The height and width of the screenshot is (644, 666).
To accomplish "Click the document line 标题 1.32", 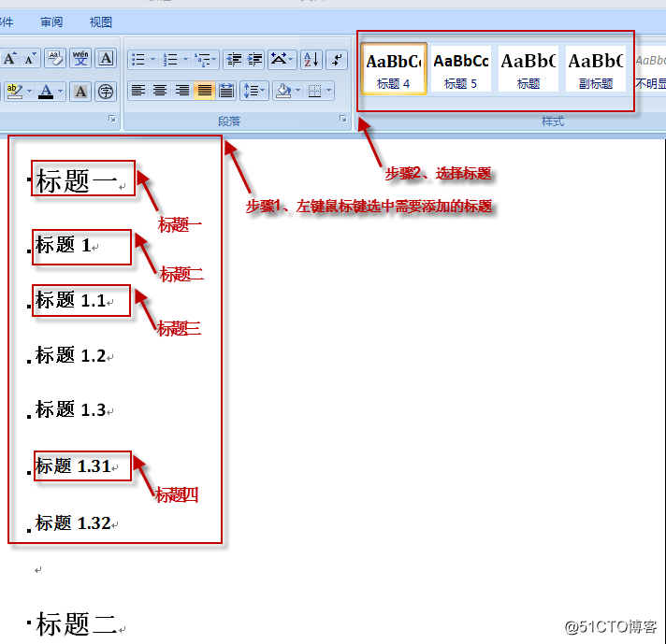I will (x=73, y=523).
